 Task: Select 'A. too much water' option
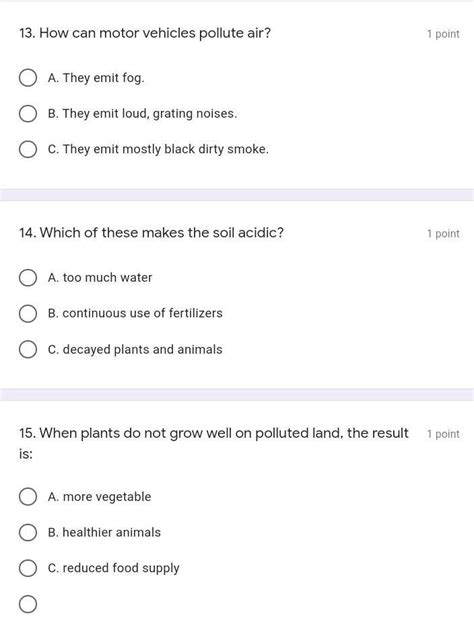click(x=28, y=278)
